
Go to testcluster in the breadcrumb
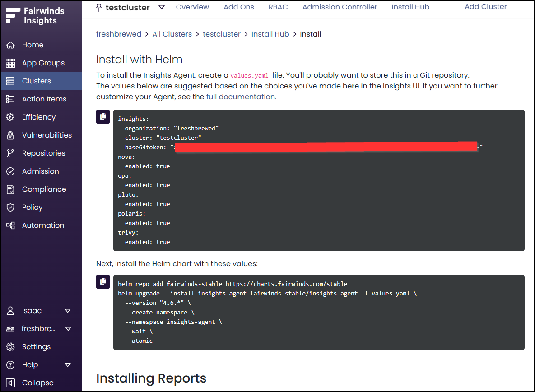pos(222,34)
